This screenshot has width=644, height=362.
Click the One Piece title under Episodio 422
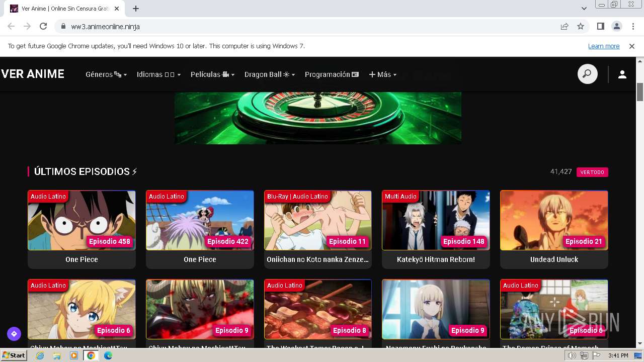[200, 259]
